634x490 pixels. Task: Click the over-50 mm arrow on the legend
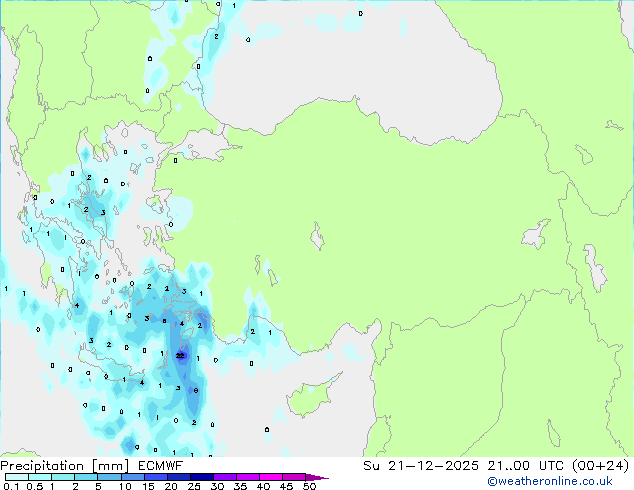(x=317, y=477)
